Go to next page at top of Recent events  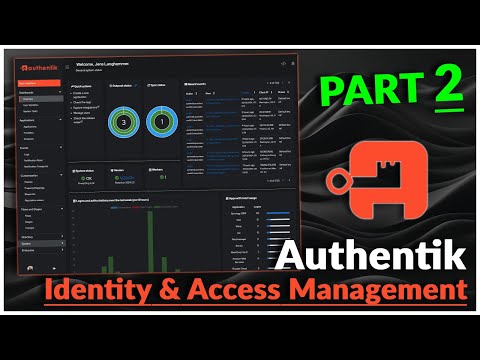point(289,83)
